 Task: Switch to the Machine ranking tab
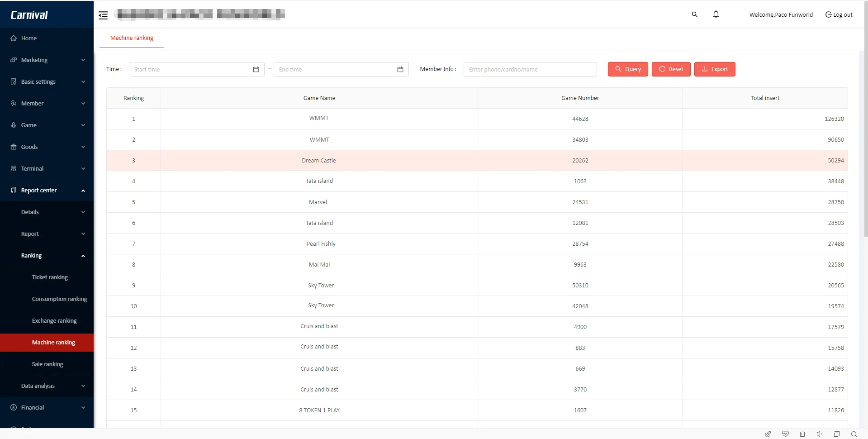132,38
